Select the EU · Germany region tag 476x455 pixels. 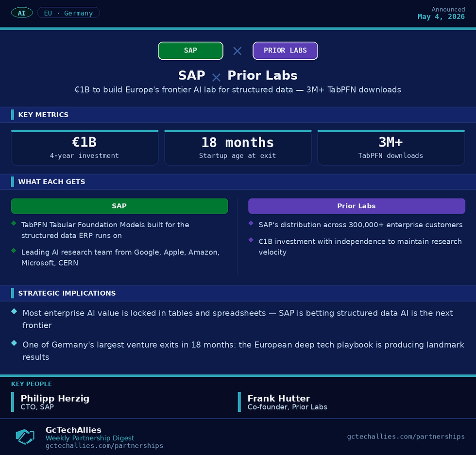(x=68, y=13)
